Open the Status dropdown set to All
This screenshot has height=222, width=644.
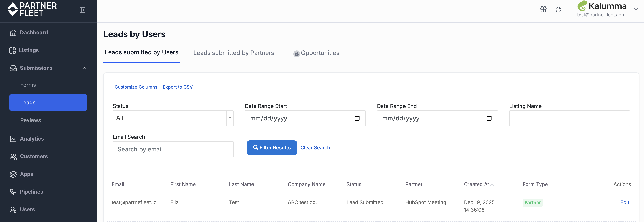[x=173, y=118]
